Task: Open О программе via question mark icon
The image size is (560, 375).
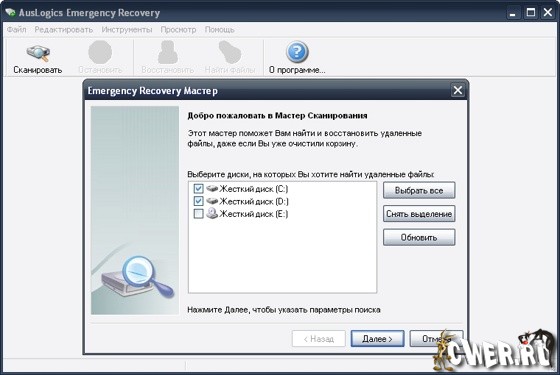Action: (x=297, y=52)
